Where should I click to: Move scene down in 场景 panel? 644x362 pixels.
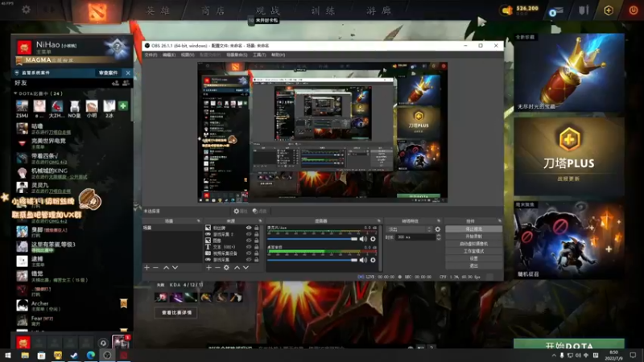pos(175,268)
